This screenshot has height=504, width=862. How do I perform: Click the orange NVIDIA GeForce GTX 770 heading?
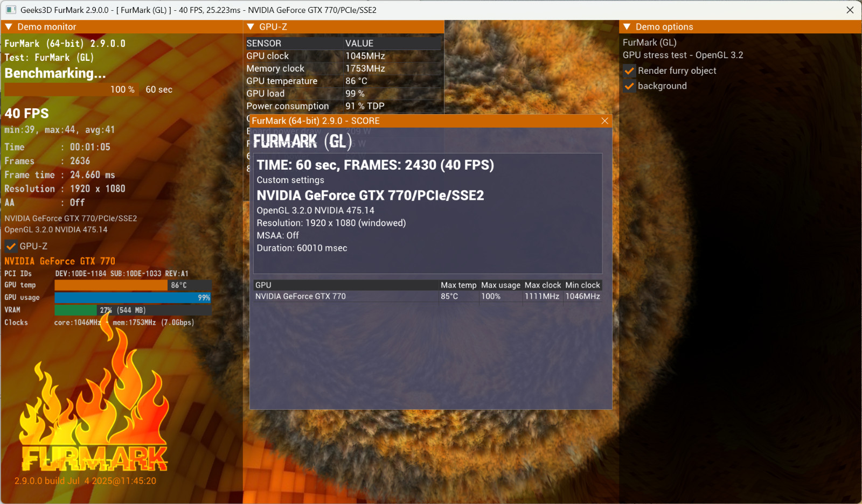(60, 261)
